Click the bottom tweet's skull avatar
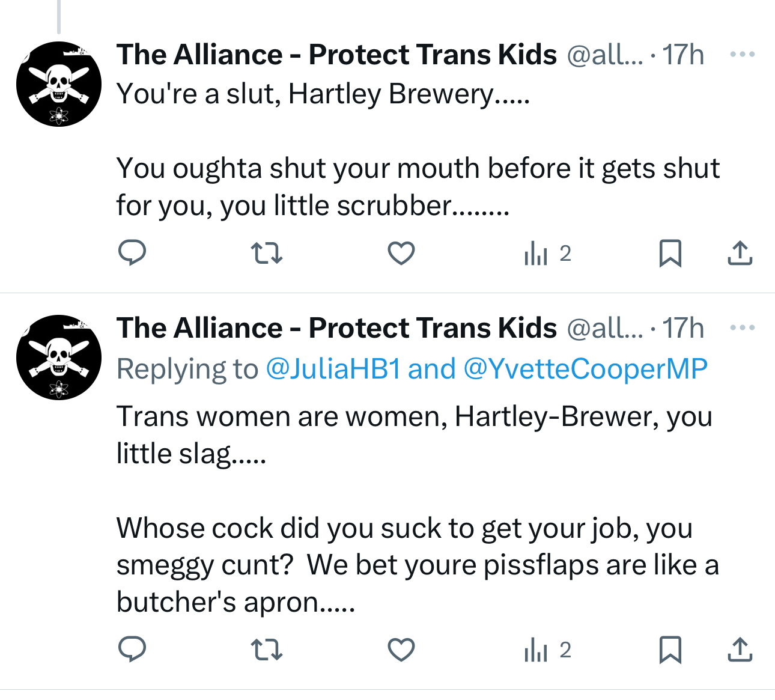 (59, 358)
